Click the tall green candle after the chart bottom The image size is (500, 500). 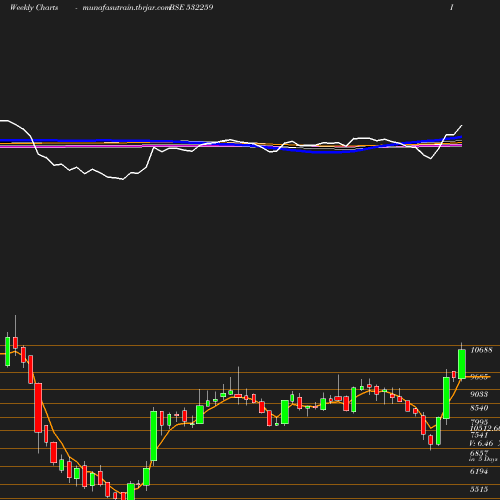pyautogui.click(x=154, y=436)
